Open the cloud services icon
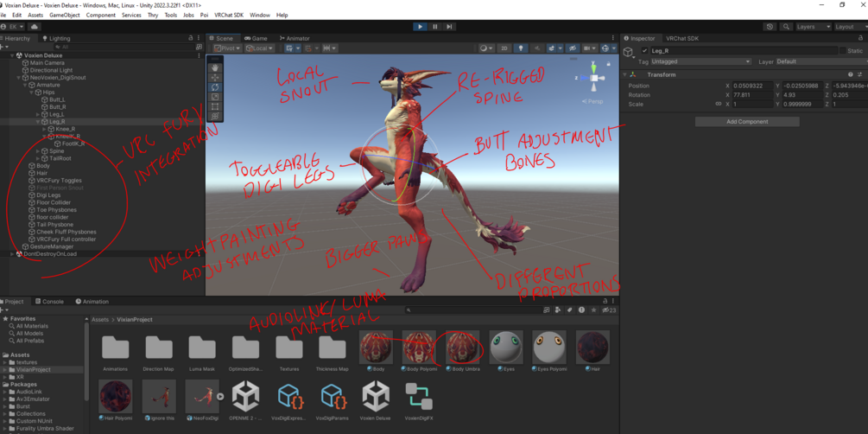Viewport: 868px width, 434px height. click(35, 27)
